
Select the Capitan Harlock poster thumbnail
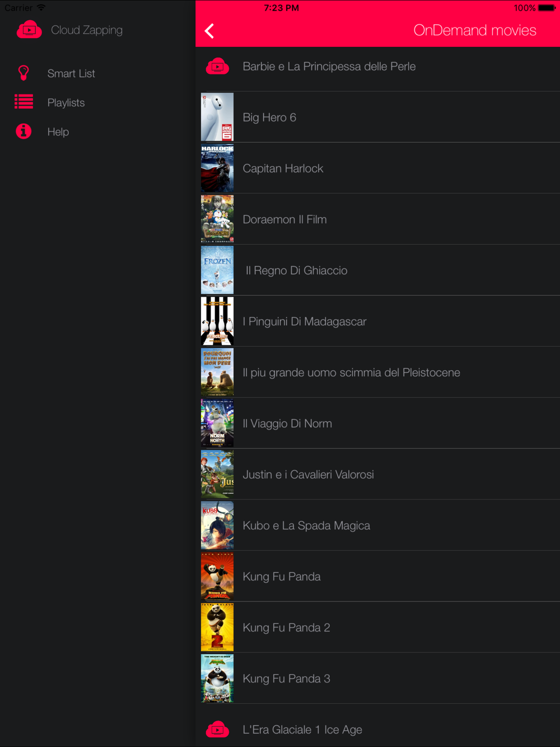tap(217, 168)
